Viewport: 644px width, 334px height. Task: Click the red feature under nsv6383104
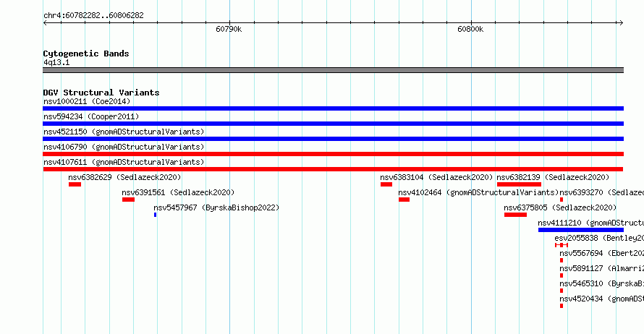tap(386, 184)
